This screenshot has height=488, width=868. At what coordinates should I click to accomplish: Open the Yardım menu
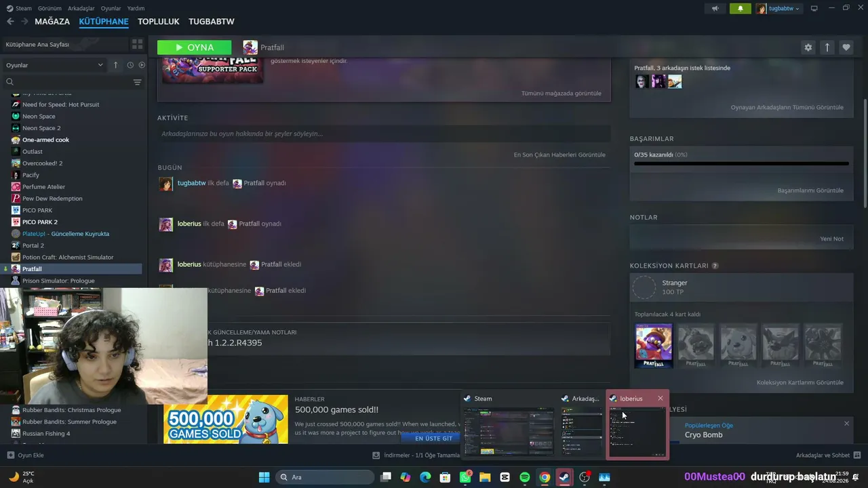coord(136,8)
